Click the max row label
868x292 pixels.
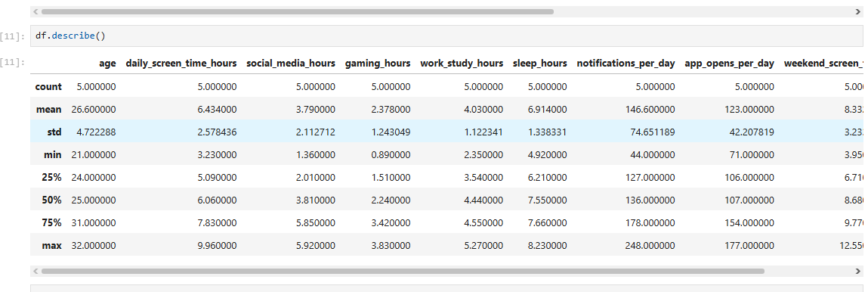point(51,245)
